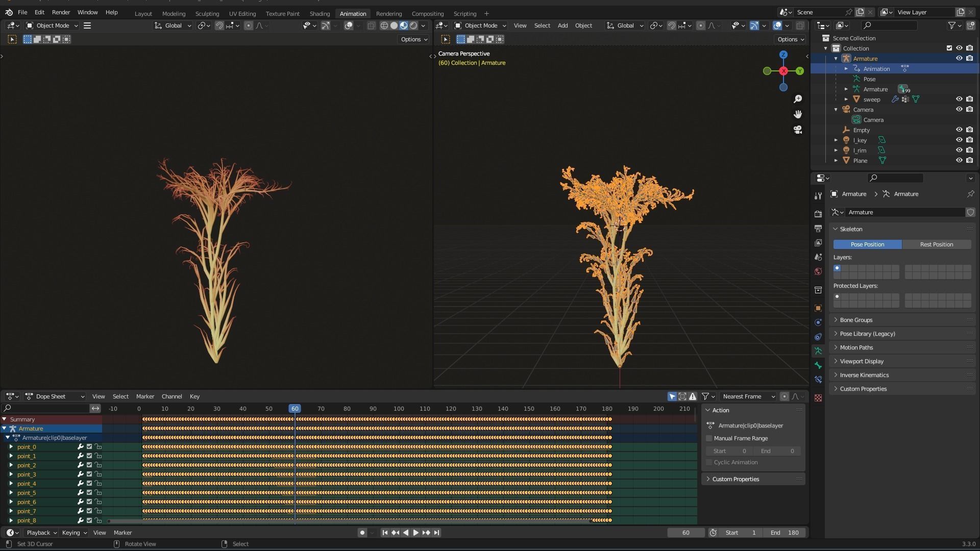Hide the Plane object in outliner
This screenshot has width=980, height=551.
[x=959, y=160]
